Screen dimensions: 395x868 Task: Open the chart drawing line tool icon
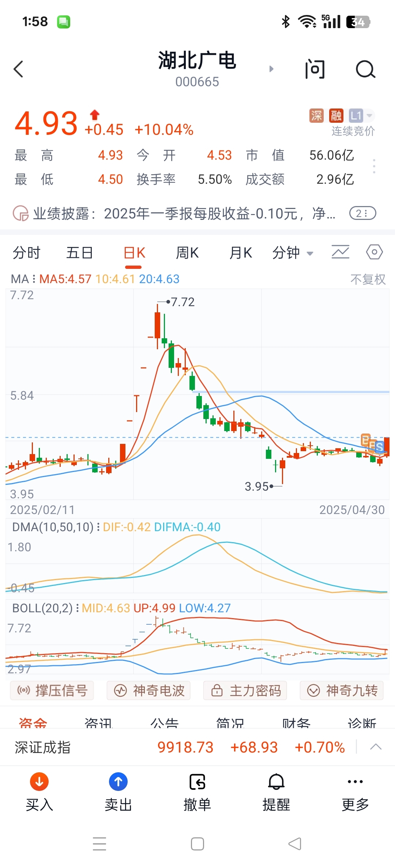(x=341, y=252)
